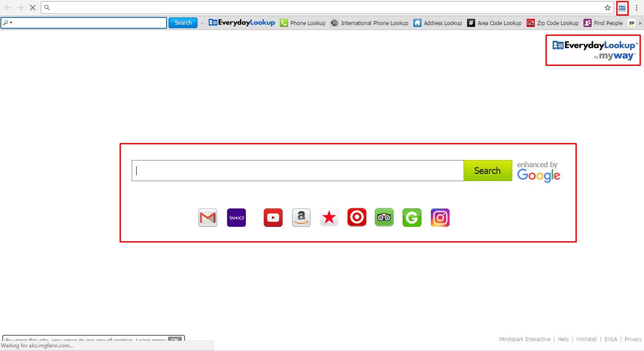
Task: Open the TripAdvisor owl icon
Action: (384, 218)
